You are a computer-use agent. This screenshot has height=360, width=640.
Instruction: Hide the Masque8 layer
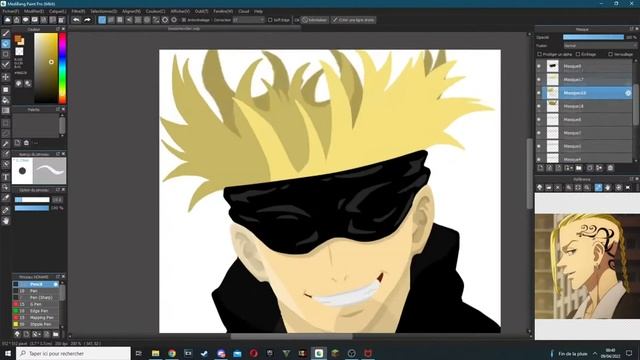pyautogui.click(x=539, y=66)
